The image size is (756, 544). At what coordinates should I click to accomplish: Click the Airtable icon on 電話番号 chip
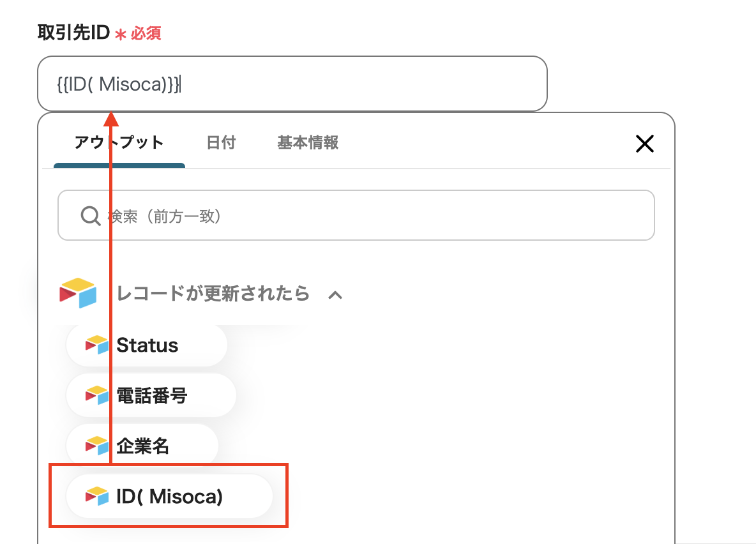[x=97, y=396]
